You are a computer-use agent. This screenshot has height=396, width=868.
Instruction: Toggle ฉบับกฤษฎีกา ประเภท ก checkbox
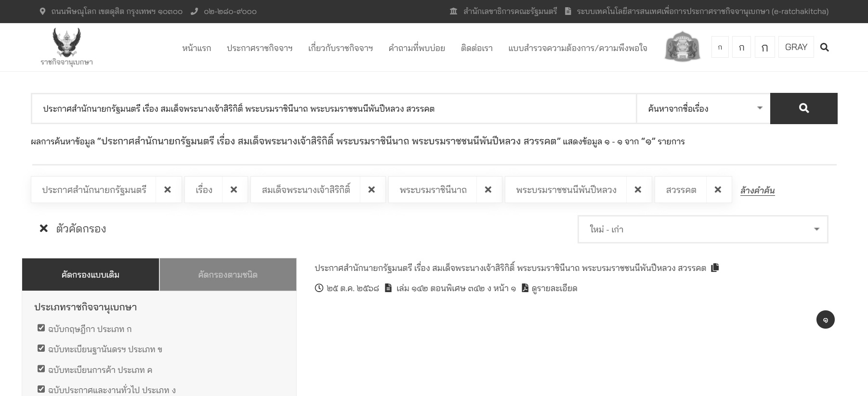tap(41, 328)
